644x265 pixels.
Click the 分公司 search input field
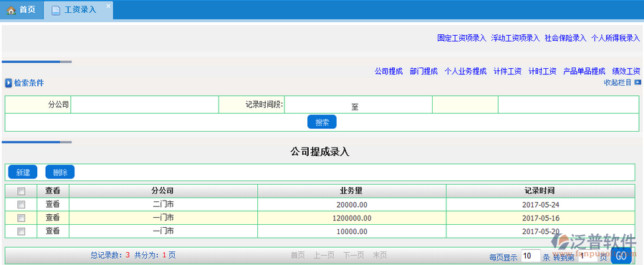[145, 105]
